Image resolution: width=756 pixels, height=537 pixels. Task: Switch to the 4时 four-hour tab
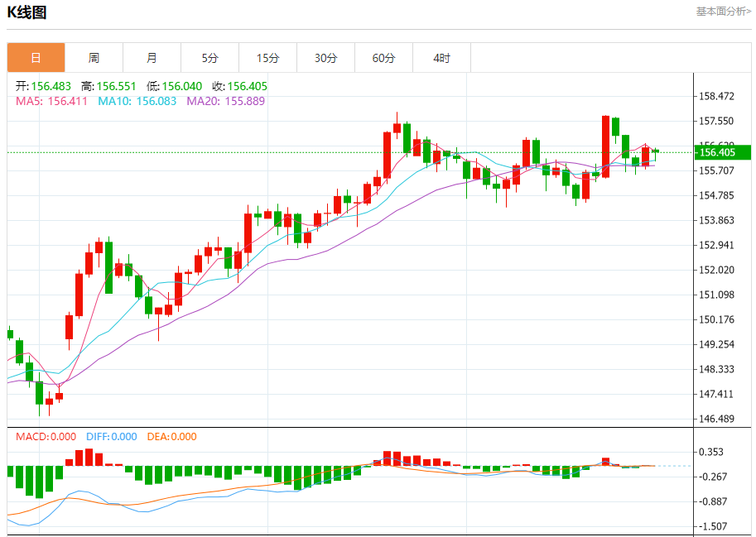[x=441, y=58]
